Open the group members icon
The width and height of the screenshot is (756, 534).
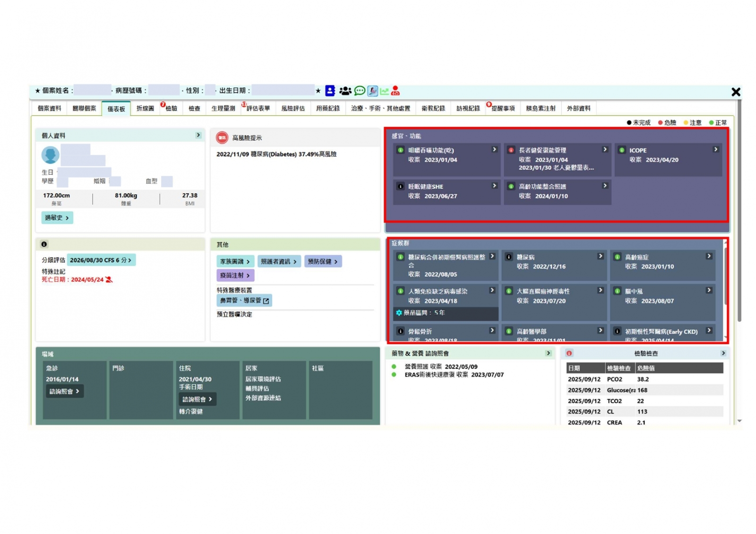tap(345, 91)
